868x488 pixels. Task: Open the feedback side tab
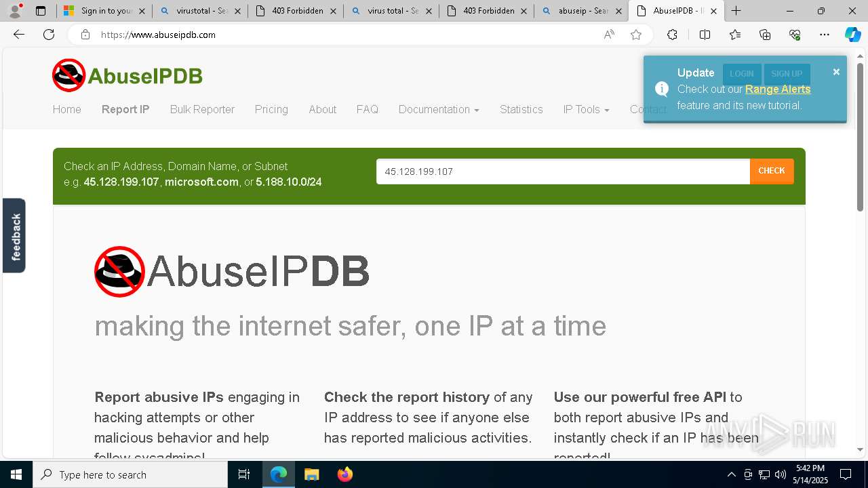[14, 236]
